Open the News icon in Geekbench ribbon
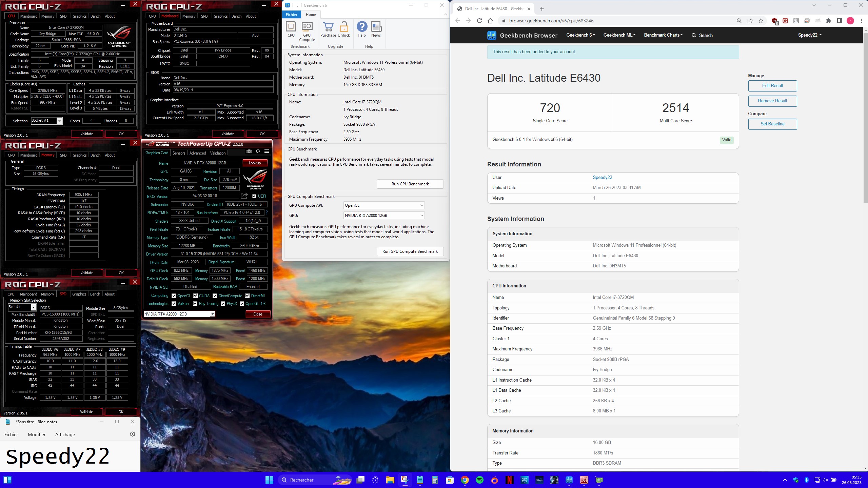868x488 pixels. coord(376,29)
